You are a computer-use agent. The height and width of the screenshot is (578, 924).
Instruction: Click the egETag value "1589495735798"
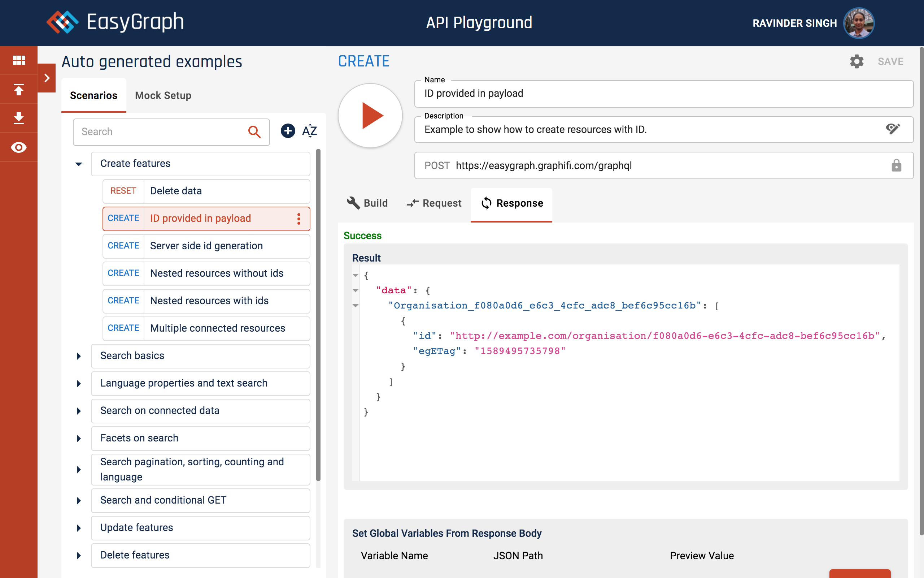(520, 351)
